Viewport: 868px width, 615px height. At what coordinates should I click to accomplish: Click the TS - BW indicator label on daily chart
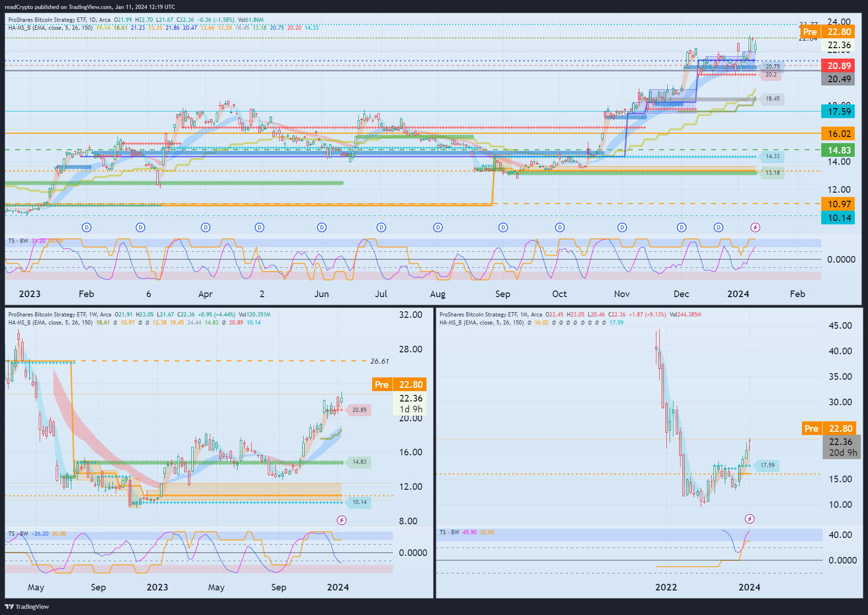18,241
